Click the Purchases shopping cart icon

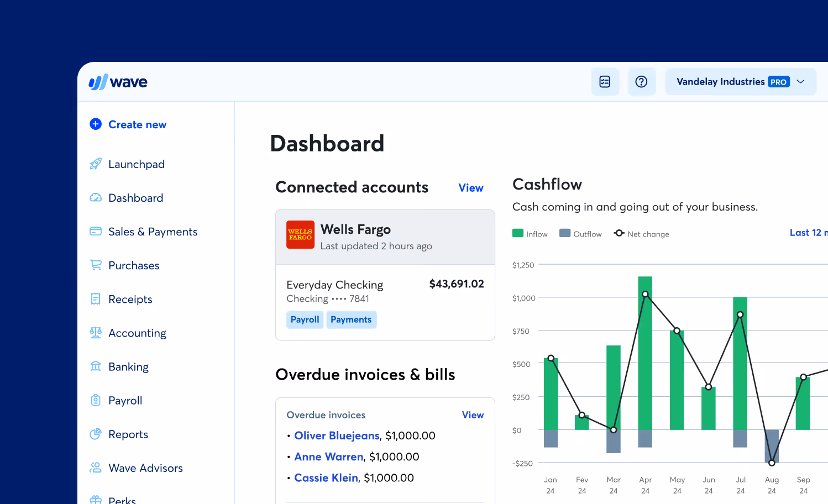click(x=95, y=265)
